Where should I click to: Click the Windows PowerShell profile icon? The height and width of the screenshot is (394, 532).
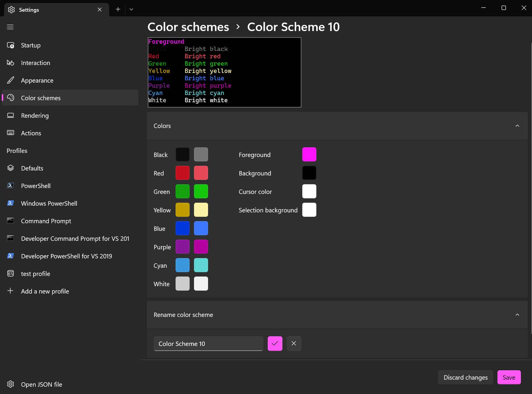(11, 203)
